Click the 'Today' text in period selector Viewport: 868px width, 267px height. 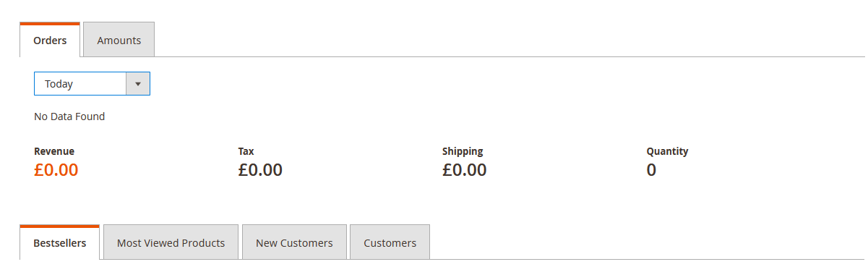(x=59, y=84)
